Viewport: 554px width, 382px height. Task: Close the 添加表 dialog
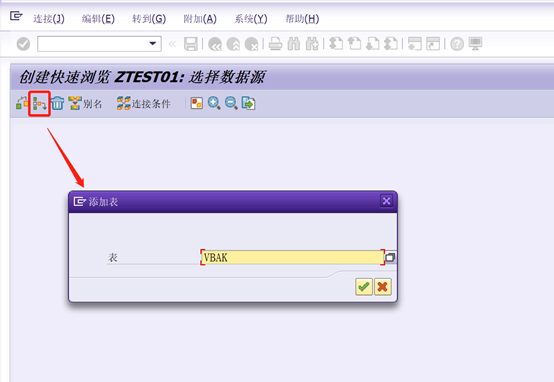[x=387, y=201]
